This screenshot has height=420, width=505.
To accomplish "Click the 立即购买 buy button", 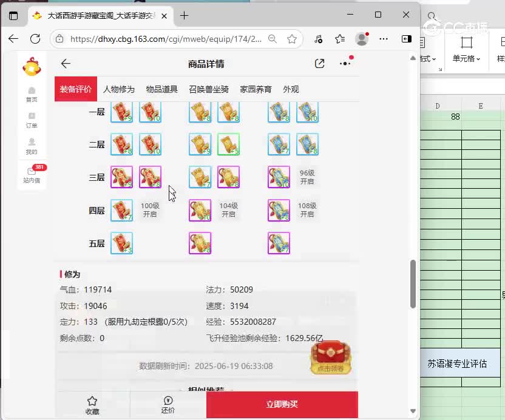I will click(x=282, y=405).
